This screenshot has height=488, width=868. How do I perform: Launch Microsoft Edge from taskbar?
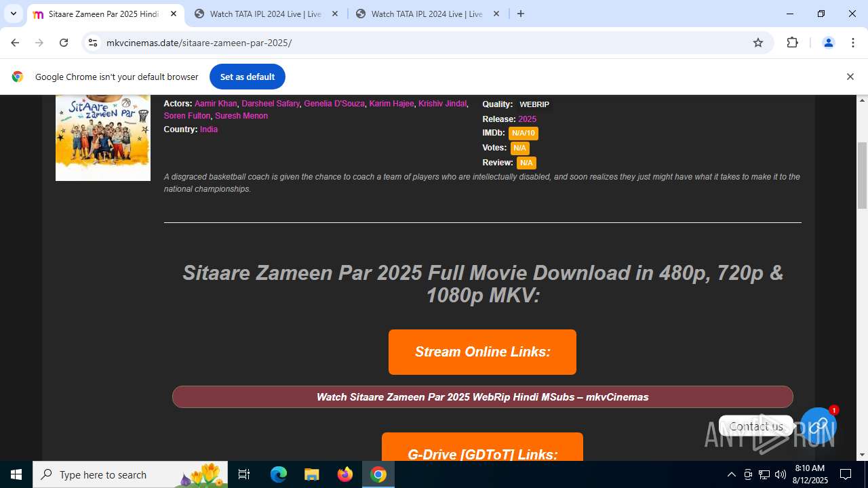pos(279,474)
